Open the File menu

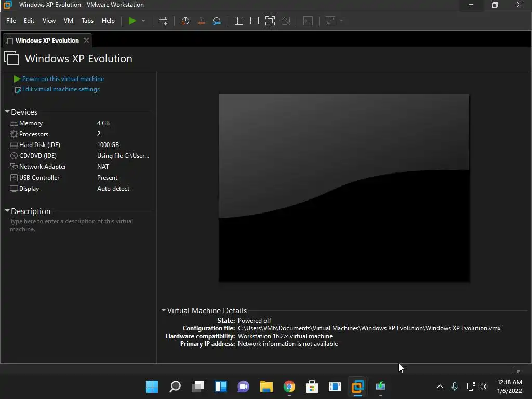[11, 21]
